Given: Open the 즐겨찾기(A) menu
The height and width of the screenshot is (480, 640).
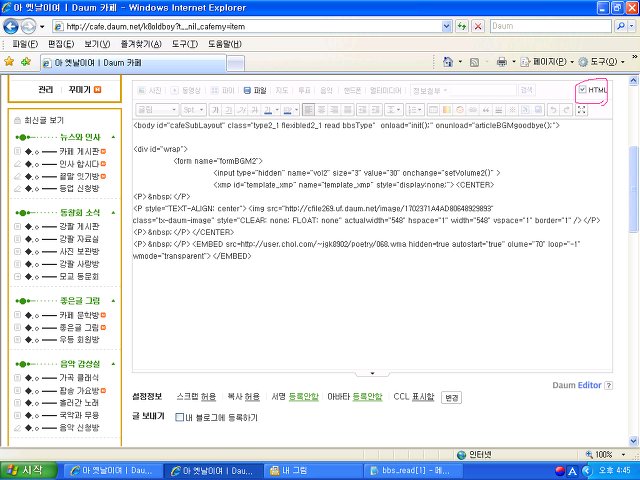Looking at the screenshot, I should 141,44.
